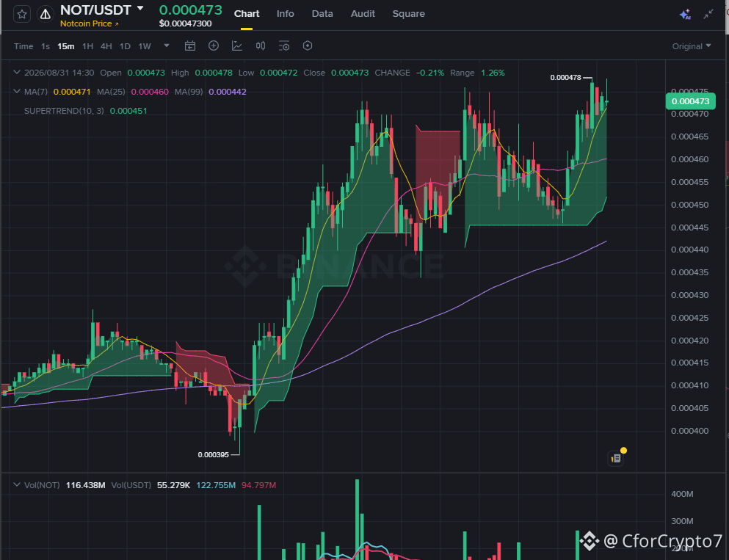Open the hexagon chart settings icon

[x=308, y=46]
